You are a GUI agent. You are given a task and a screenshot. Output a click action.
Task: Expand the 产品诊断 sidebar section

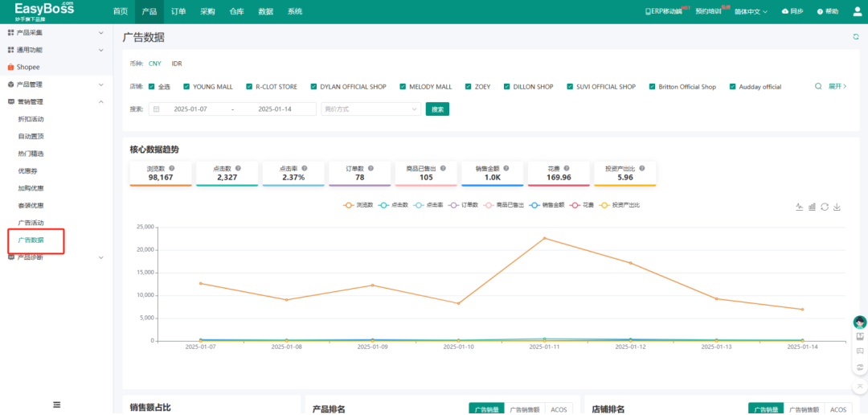pyautogui.click(x=56, y=257)
